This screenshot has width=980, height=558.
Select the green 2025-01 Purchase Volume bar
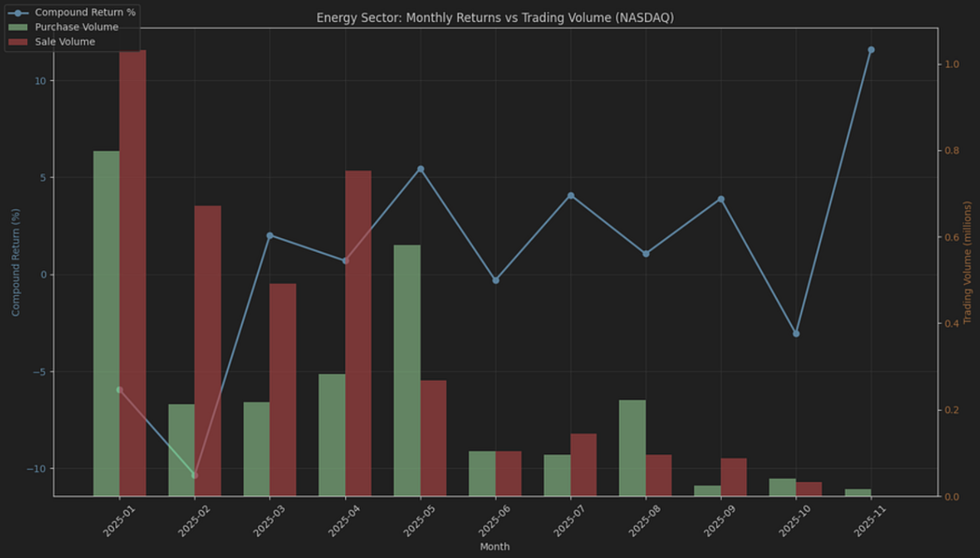pos(107,322)
